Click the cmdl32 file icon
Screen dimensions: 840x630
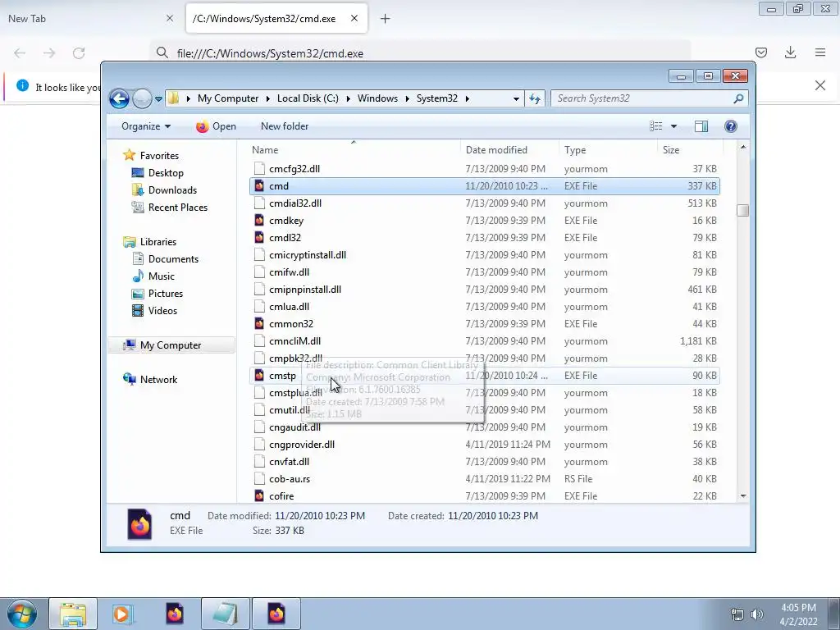[259, 237]
